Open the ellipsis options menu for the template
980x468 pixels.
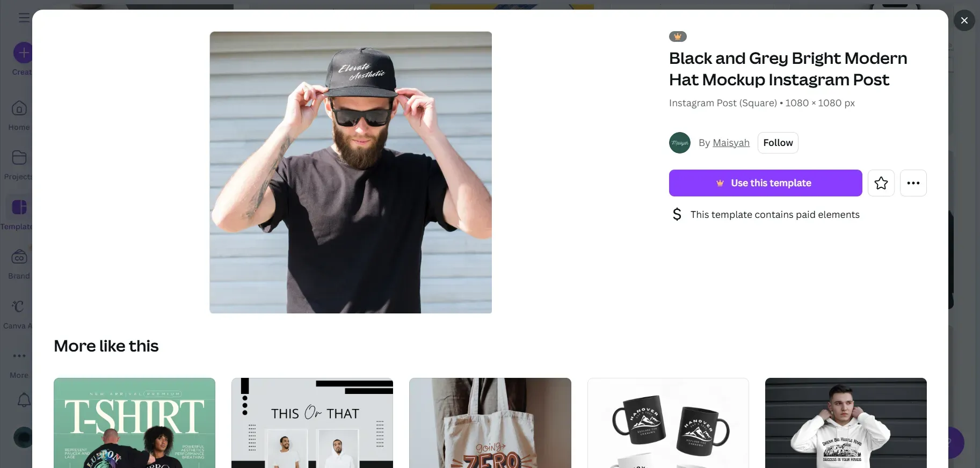(913, 183)
